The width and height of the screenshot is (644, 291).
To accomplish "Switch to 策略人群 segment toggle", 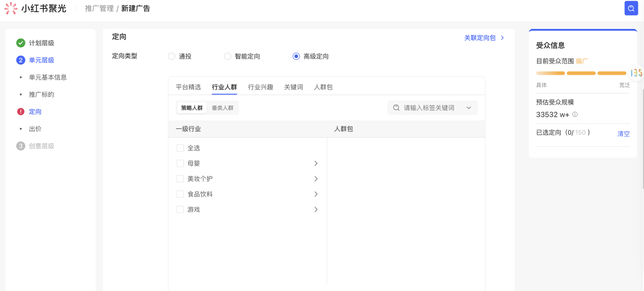I will (x=192, y=108).
